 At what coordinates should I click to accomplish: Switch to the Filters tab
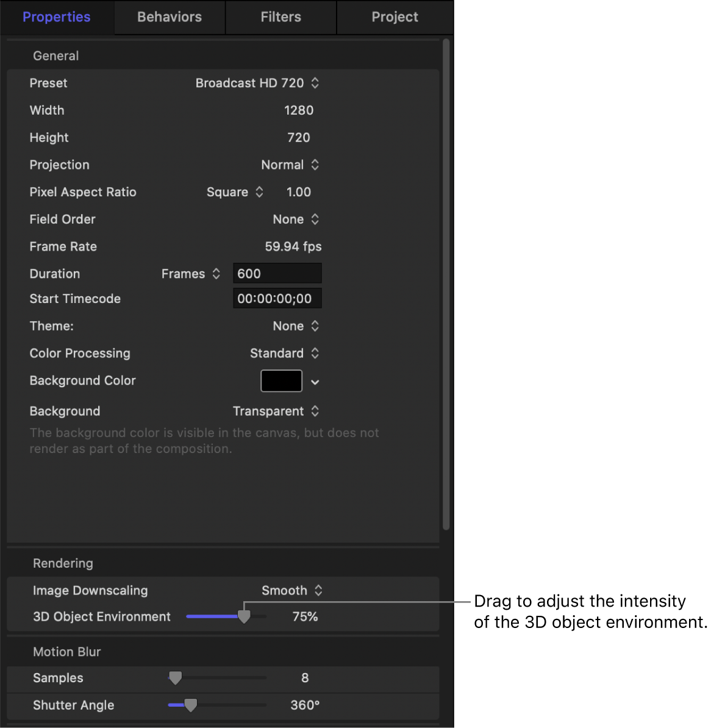(280, 17)
